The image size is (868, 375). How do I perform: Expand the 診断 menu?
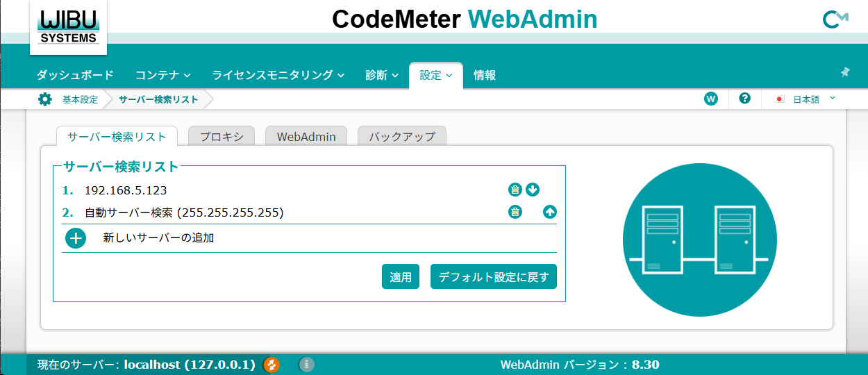[x=382, y=75]
